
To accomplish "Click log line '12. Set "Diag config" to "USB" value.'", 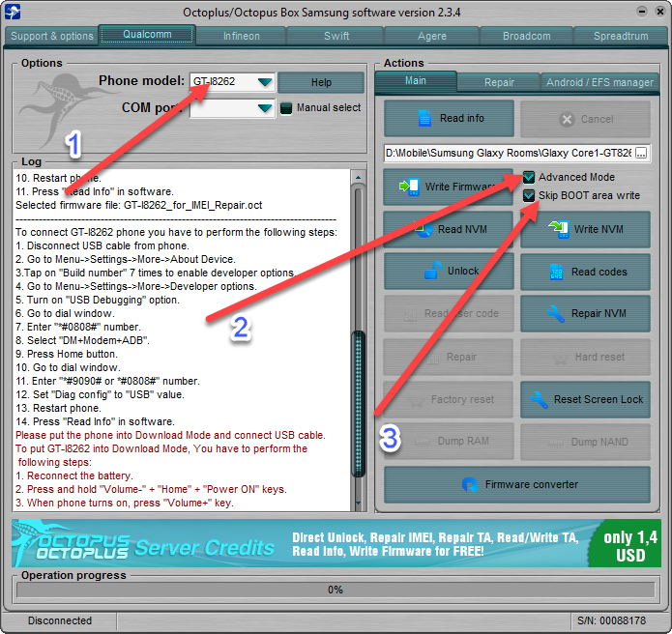I will pyautogui.click(x=100, y=394).
